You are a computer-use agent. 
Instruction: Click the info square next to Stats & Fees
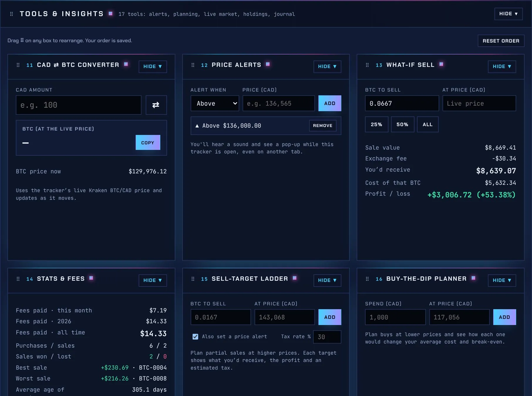coord(91,278)
